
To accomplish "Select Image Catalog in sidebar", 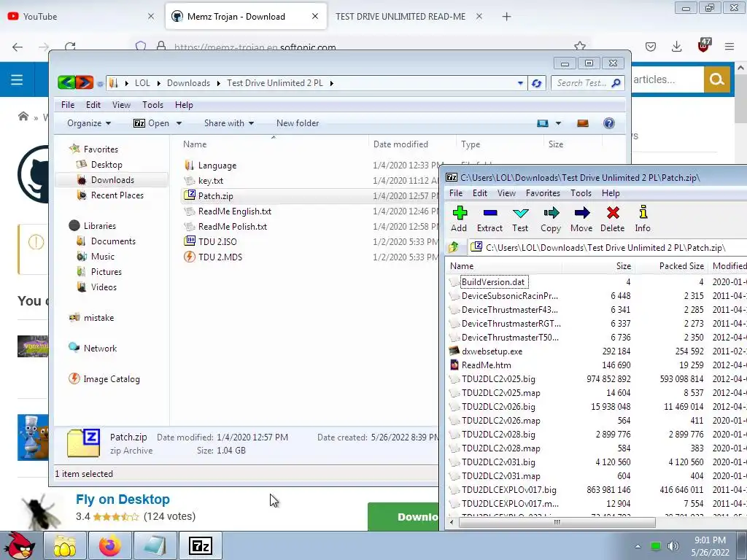I will (112, 379).
